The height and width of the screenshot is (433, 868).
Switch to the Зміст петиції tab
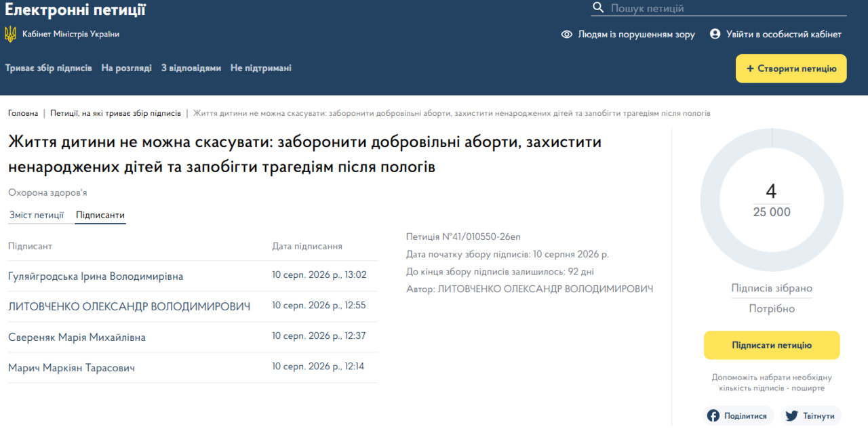coord(37,215)
